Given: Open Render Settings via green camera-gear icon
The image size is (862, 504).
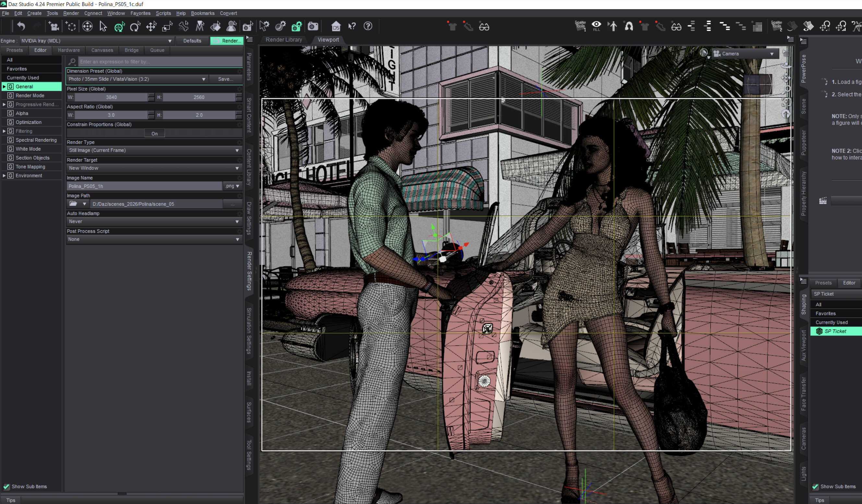Looking at the screenshot, I should tap(296, 26).
